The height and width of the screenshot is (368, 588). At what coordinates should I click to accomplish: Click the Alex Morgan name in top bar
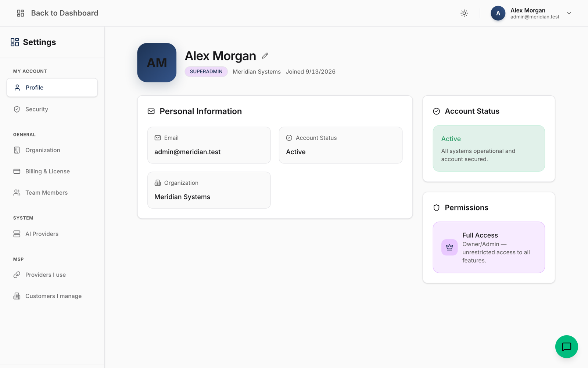coord(528,10)
